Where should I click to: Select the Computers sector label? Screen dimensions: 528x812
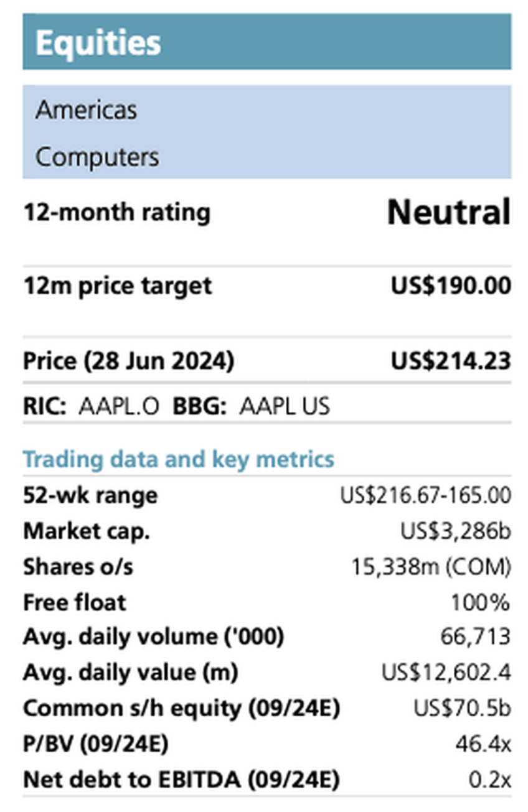[x=97, y=157]
